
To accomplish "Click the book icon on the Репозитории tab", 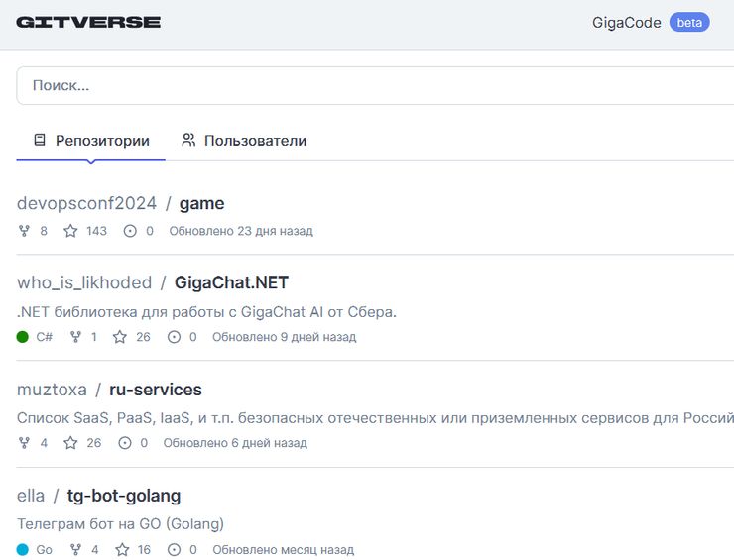I will coord(40,140).
